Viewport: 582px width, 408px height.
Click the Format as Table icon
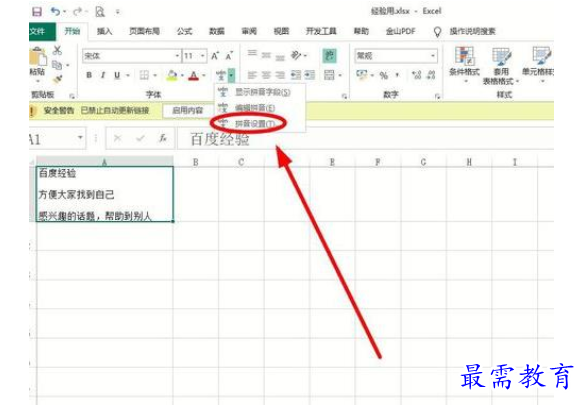click(x=501, y=56)
